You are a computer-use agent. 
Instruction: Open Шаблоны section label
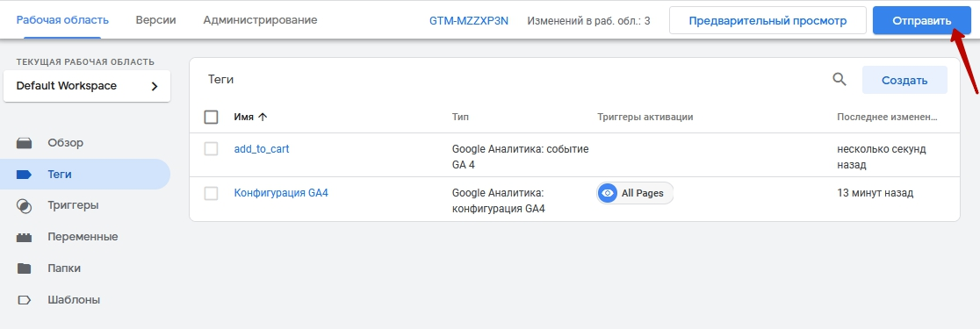74,300
